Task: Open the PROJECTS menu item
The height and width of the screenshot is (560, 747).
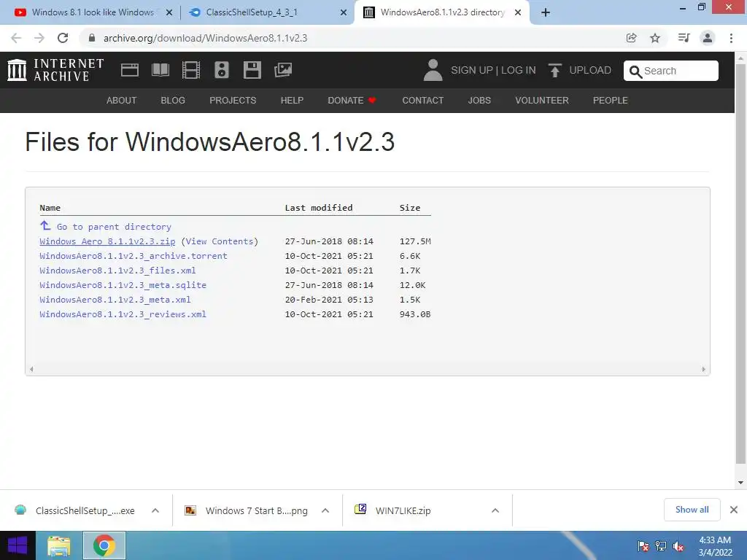Action: (x=233, y=101)
